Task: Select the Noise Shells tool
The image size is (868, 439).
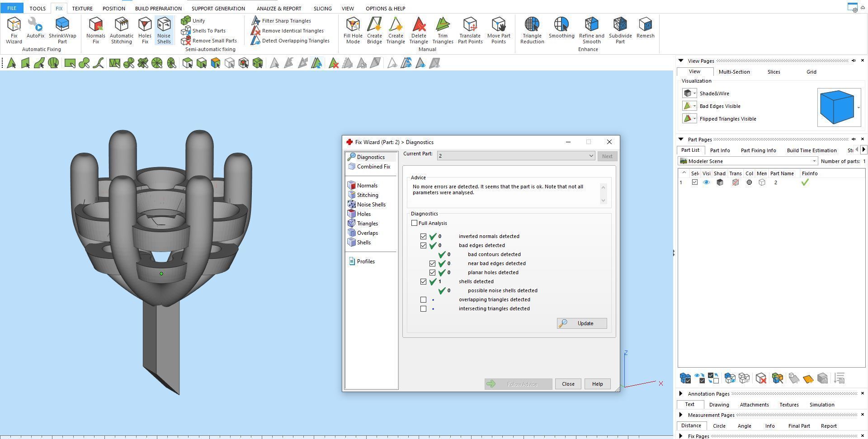Action: coord(164,30)
